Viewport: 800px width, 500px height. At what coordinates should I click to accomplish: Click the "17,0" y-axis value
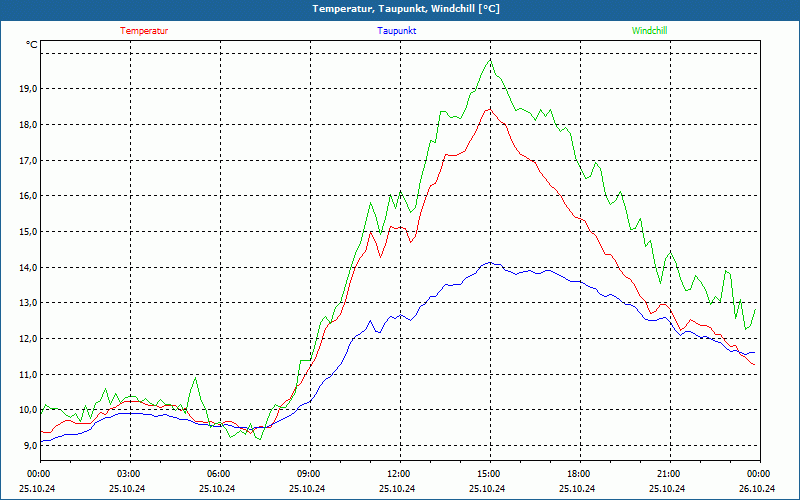point(29,160)
